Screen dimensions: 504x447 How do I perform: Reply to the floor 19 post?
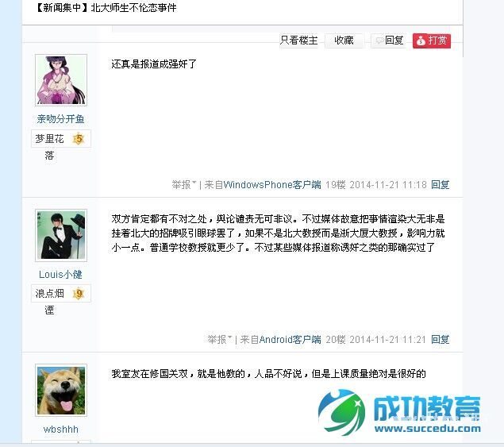[x=440, y=184]
